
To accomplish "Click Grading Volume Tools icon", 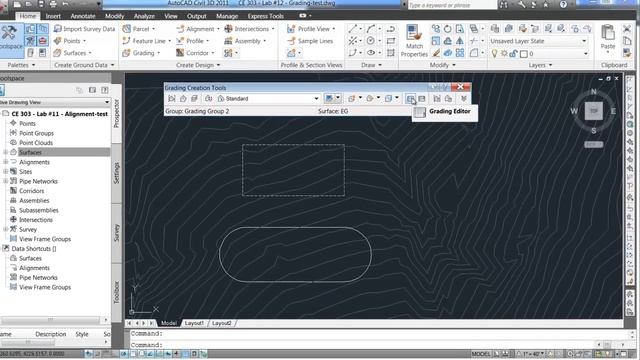I will point(422,98).
